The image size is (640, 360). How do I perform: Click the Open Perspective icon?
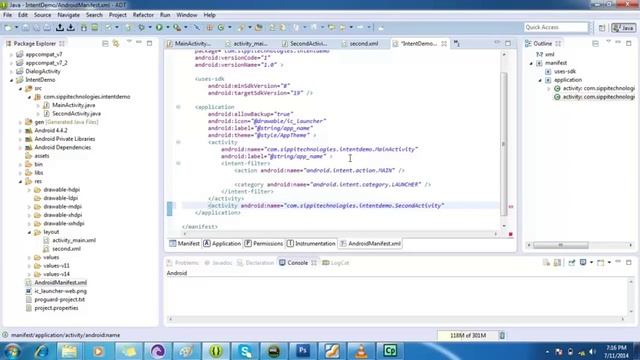click(602, 27)
